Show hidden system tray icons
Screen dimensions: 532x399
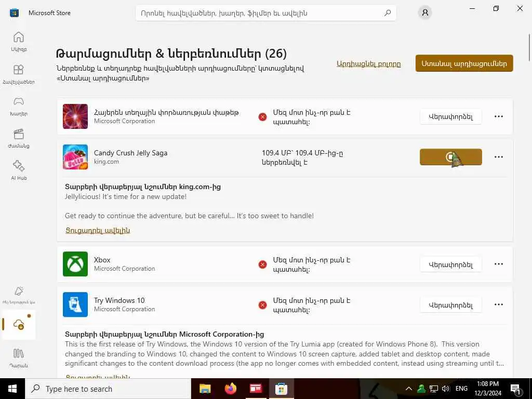click(x=409, y=389)
